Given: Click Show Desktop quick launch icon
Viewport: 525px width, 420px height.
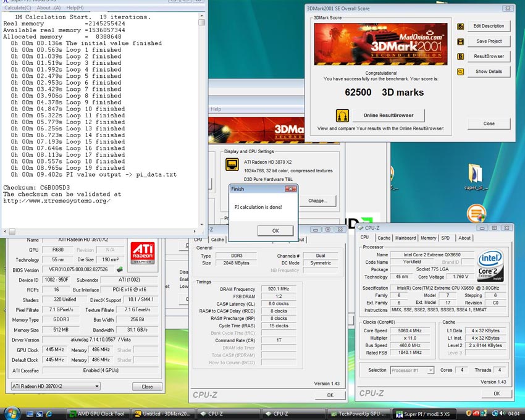Looking at the screenshot, I should point(30,414).
